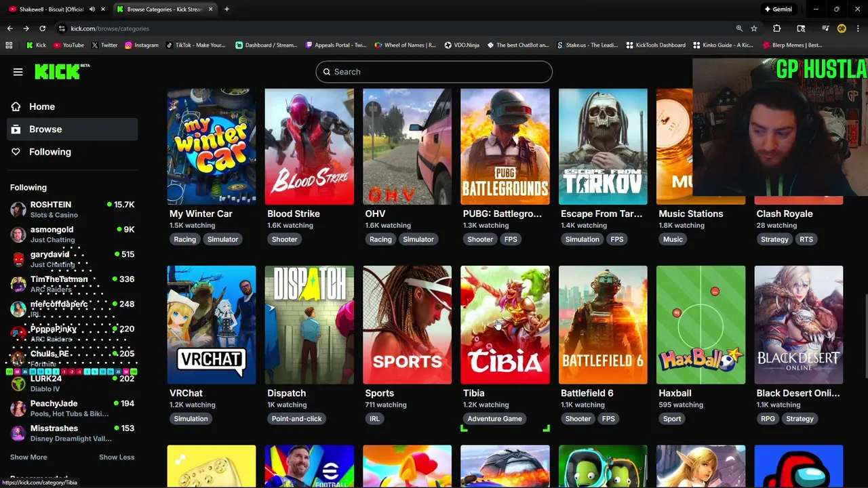
Task: Click the Clash Royale category title
Action: (x=784, y=213)
